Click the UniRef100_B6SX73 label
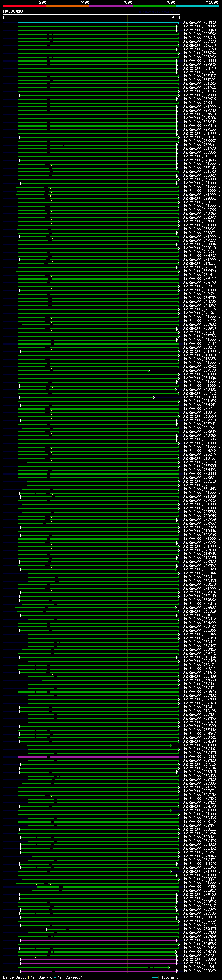This screenshot has height=980, width=222. coord(199,41)
